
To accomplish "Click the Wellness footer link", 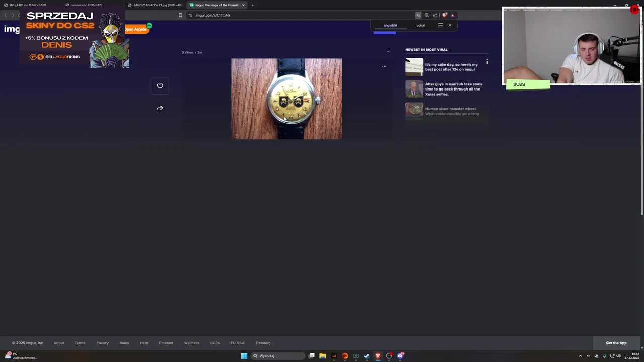I will tap(192, 343).
